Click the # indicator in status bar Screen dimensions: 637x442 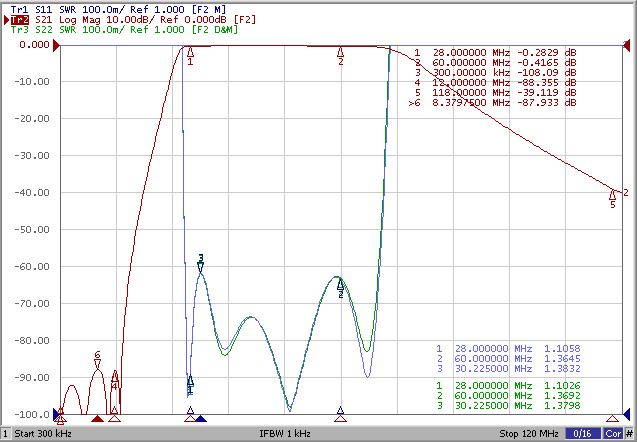[629, 433]
